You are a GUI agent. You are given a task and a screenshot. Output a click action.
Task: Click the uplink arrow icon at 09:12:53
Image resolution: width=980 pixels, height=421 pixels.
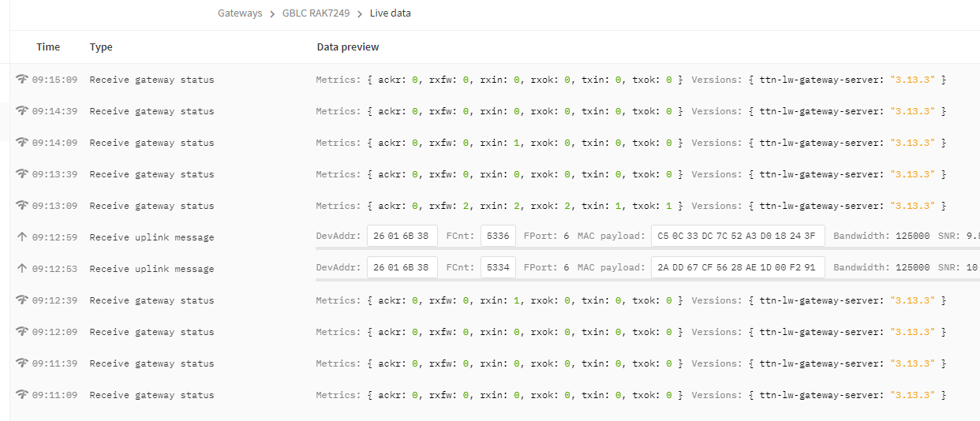(x=22, y=268)
